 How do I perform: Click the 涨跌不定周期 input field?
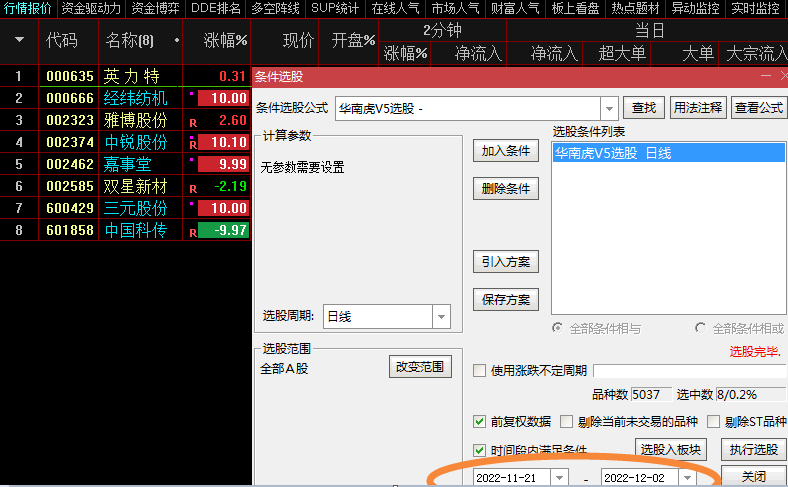click(x=690, y=371)
